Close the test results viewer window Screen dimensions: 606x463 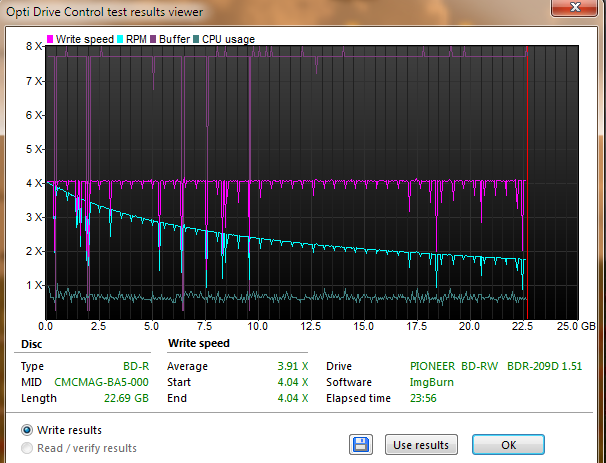575,8
